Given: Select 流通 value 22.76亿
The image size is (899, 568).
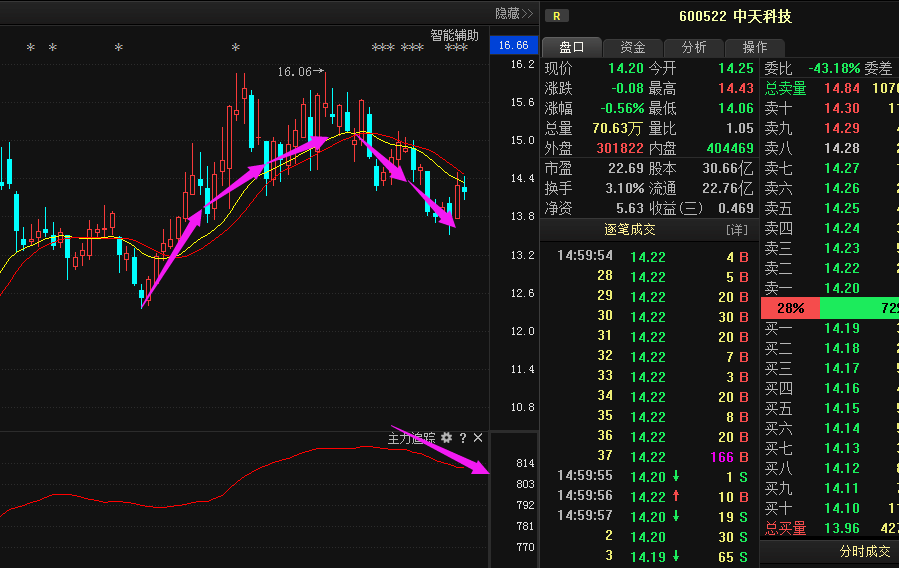Looking at the screenshot, I should (x=728, y=189).
